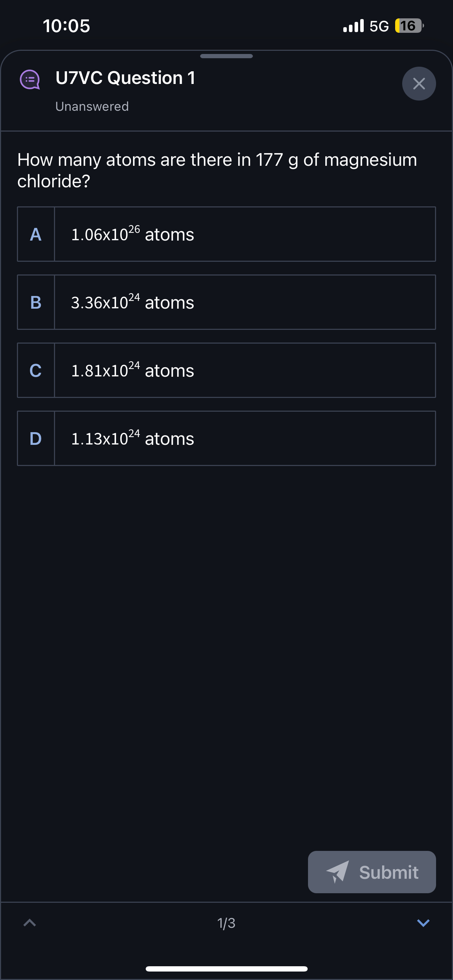Select answer C, 1.81x10^24 atoms
Screen dimensions: 453x980
click(x=226, y=370)
